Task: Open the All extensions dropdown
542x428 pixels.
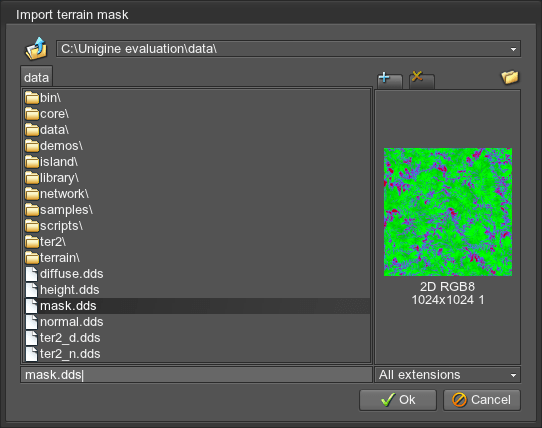Action: click(x=447, y=375)
